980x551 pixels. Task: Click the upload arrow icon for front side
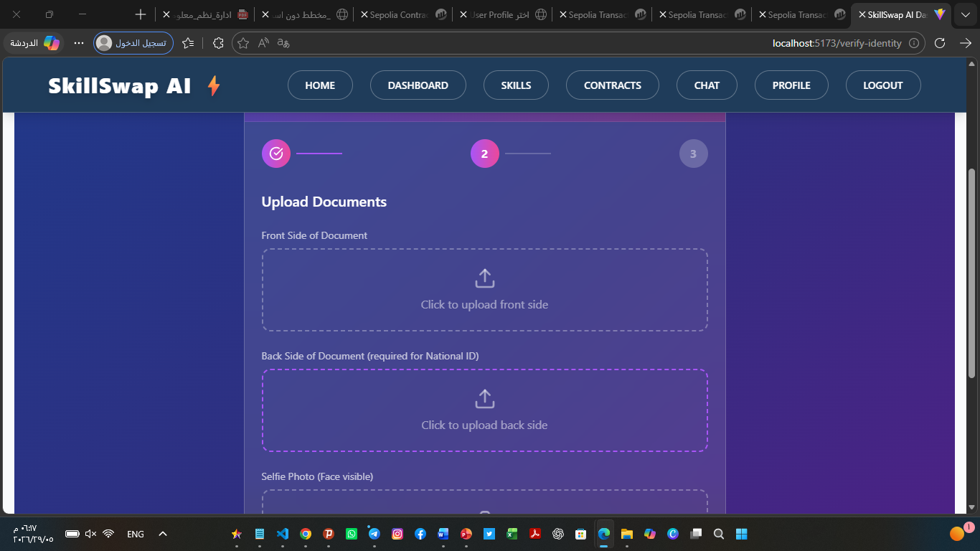[x=485, y=278]
